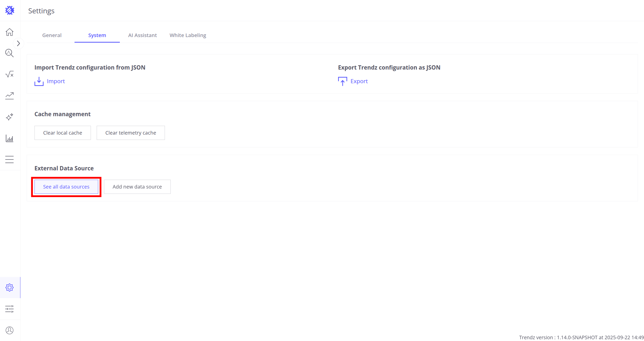The image size is (644, 341).
Task: Click the Trendz logo icon
Action: point(10,10)
